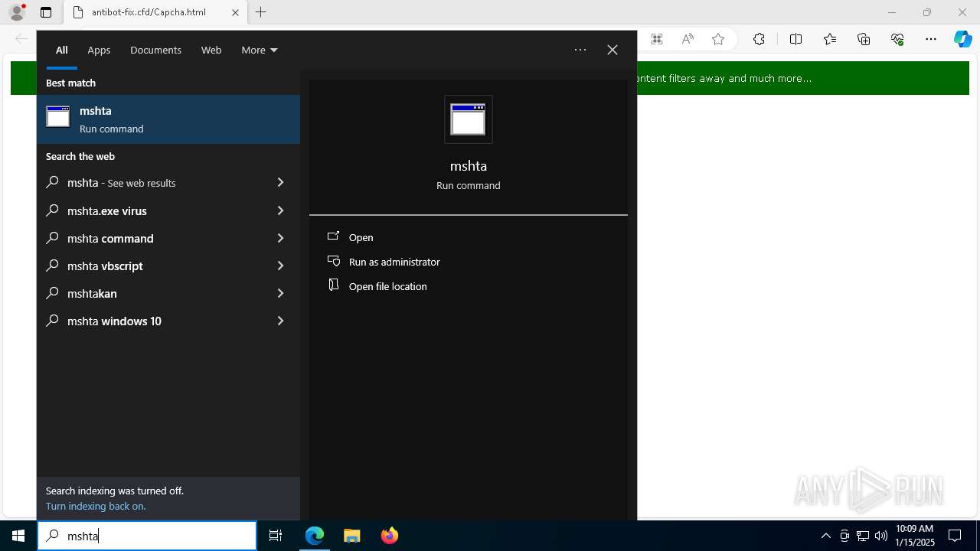Screen dimensions: 980x551
Task: Open the network tray icon
Action: [863, 536]
